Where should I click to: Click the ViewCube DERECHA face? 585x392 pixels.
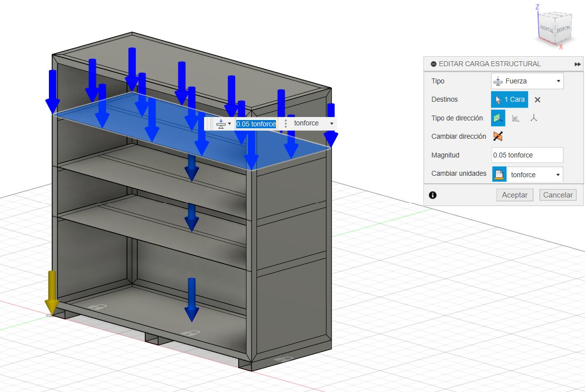(563, 29)
